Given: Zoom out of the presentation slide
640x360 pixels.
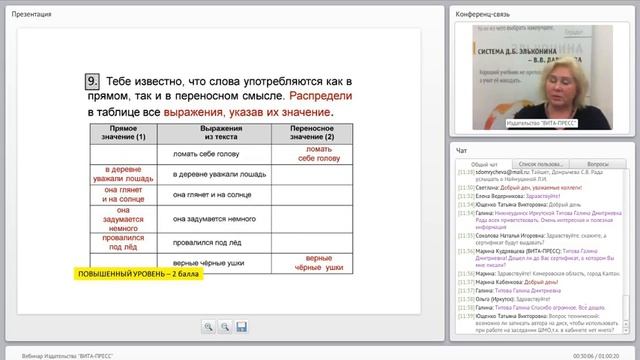Looking at the screenshot, I should [225, 327].
